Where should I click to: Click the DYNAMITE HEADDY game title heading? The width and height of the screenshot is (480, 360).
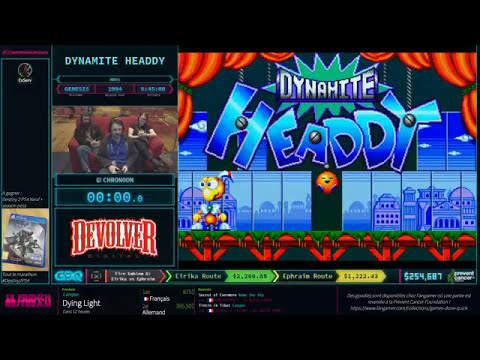pyautogui.click(x=115, y=61)
